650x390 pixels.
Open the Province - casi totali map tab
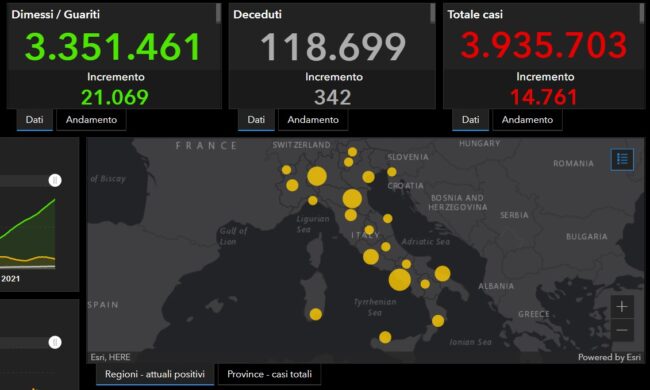(269, 374)
